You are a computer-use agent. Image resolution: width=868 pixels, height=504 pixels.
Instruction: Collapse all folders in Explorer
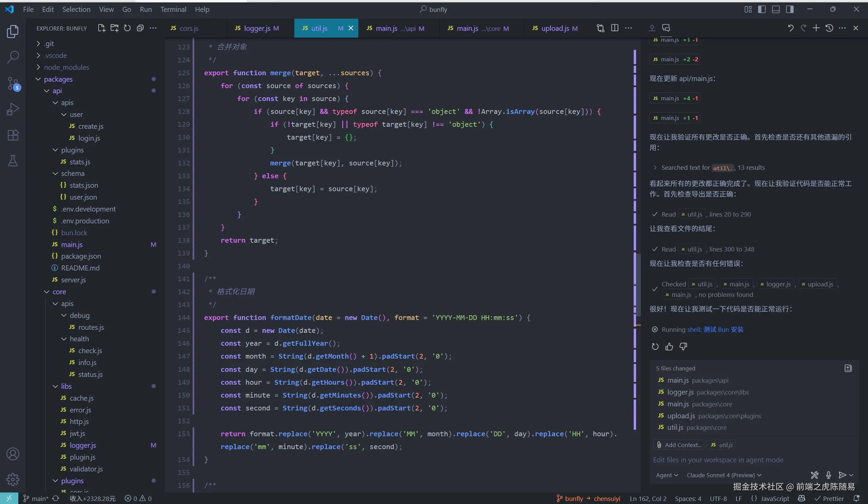[x=140, y=28]
